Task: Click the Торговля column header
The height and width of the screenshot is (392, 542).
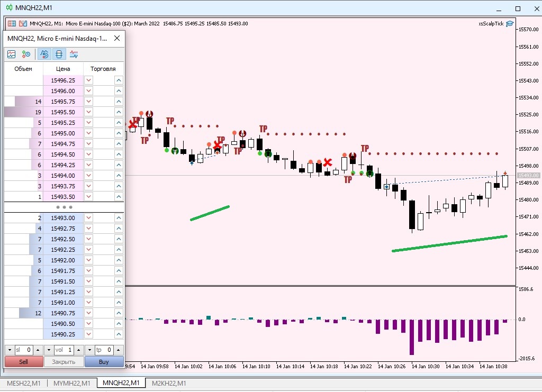Action: click(103, 69)
